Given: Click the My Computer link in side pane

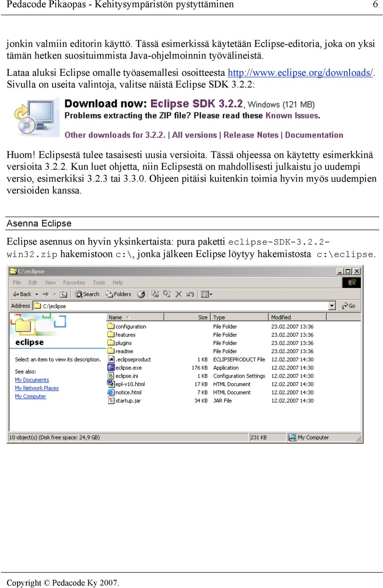Looking at the screenshot, I should point(30,396).
